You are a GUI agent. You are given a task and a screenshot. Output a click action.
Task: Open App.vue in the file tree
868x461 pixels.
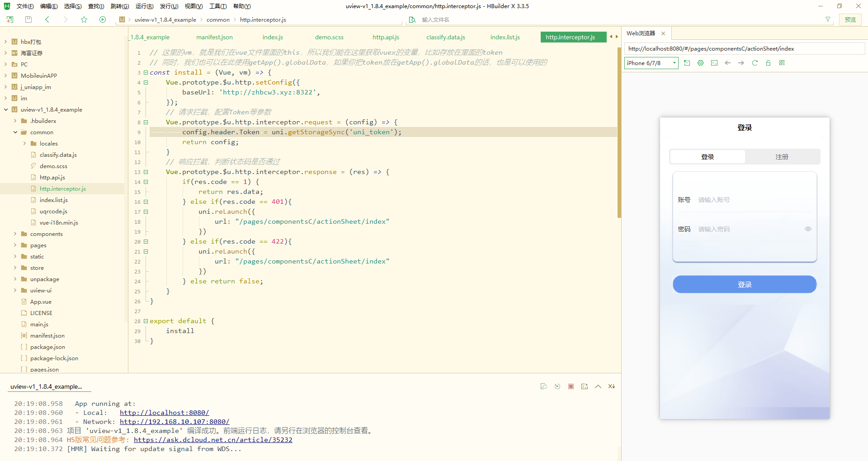tap(41, 301)
